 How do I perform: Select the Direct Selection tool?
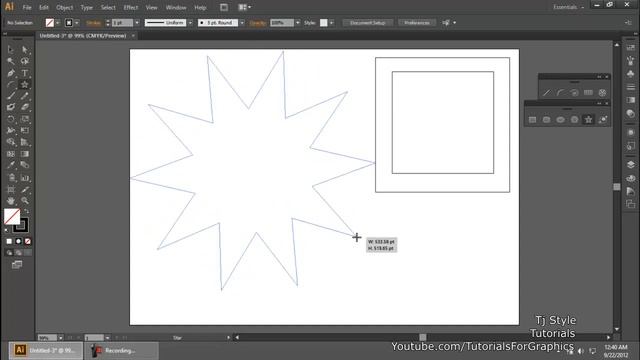tap(24, 50)
